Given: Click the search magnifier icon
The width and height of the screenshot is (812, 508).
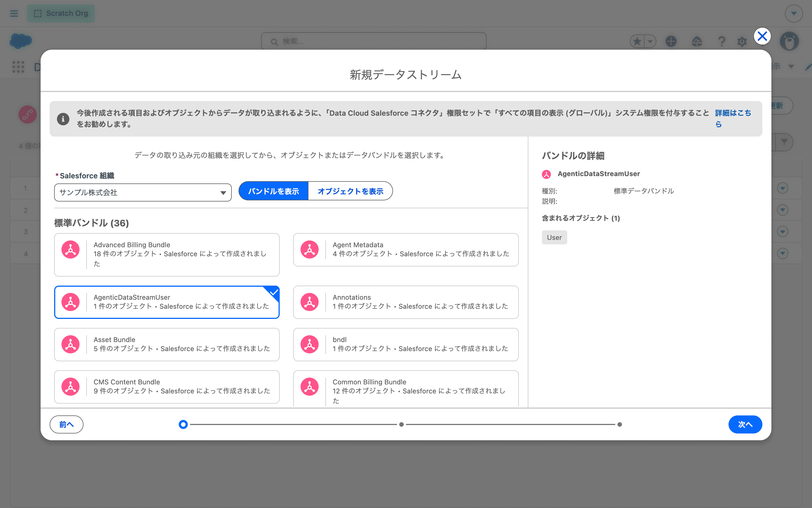Looking at the screenshot, I should click(x=274, y=42).
